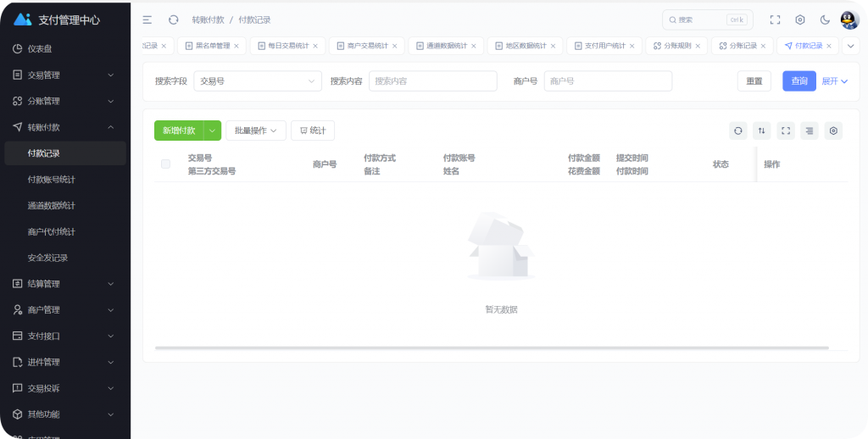This screenshot has height=439, width=868.
Task: Click the 商户号 column header
Action: point(325,164)
